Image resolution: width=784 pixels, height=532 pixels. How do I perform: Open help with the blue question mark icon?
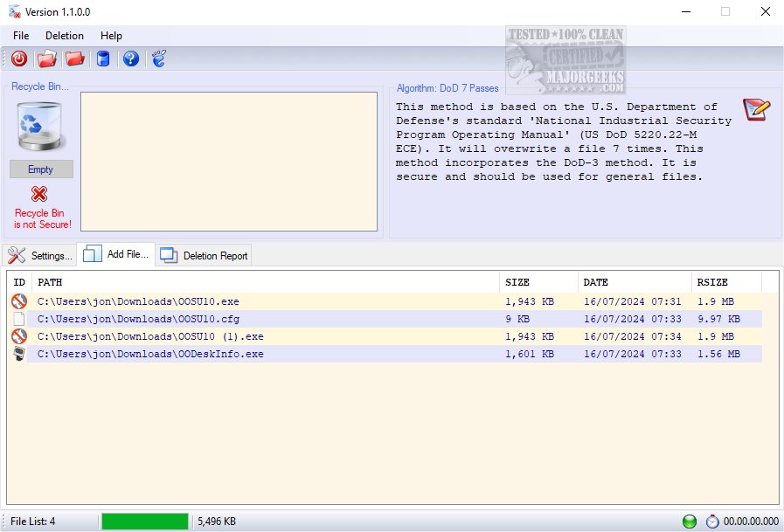tap(131, 59)
